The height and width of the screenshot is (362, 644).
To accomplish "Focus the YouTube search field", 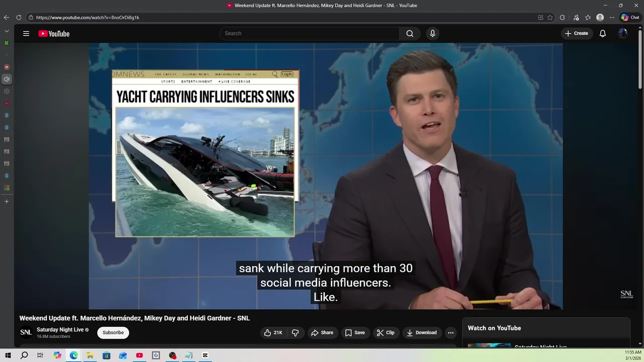I will coord(309,34).
